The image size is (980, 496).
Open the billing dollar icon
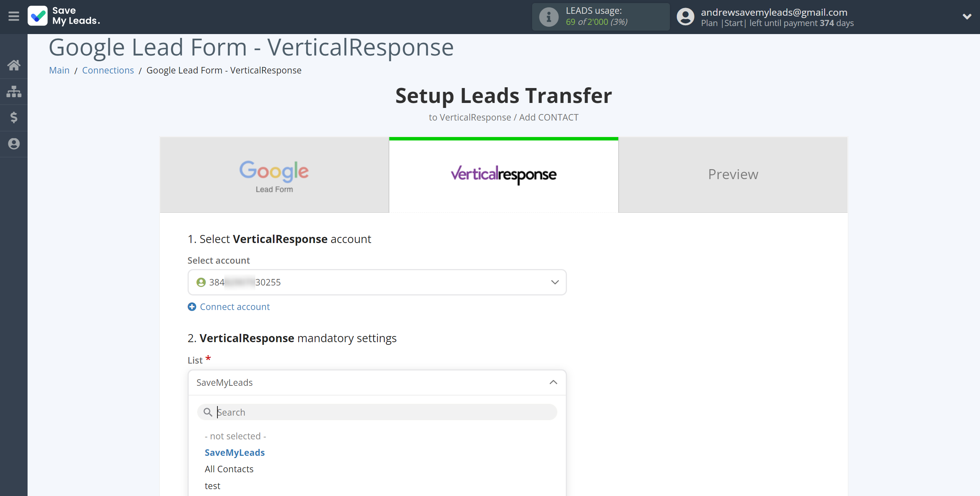(14, 117)
